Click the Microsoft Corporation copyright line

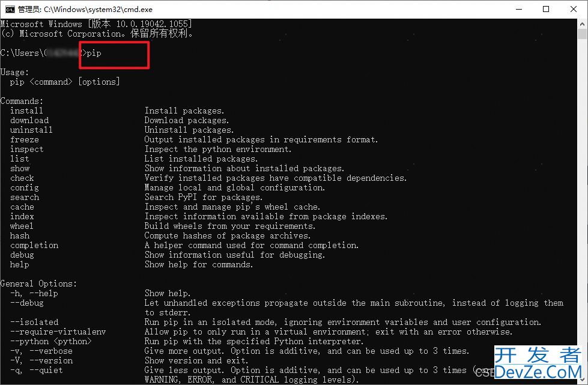97,34
